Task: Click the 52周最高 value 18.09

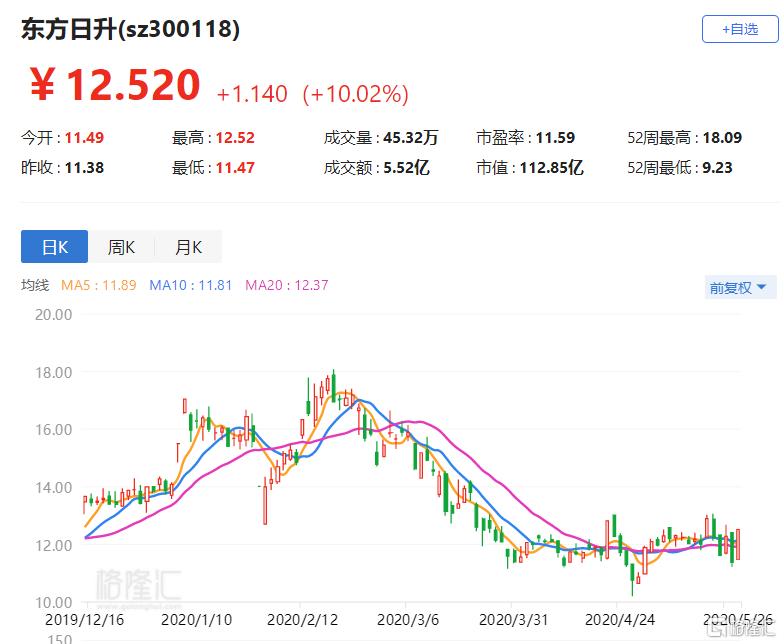Action: 722,138
